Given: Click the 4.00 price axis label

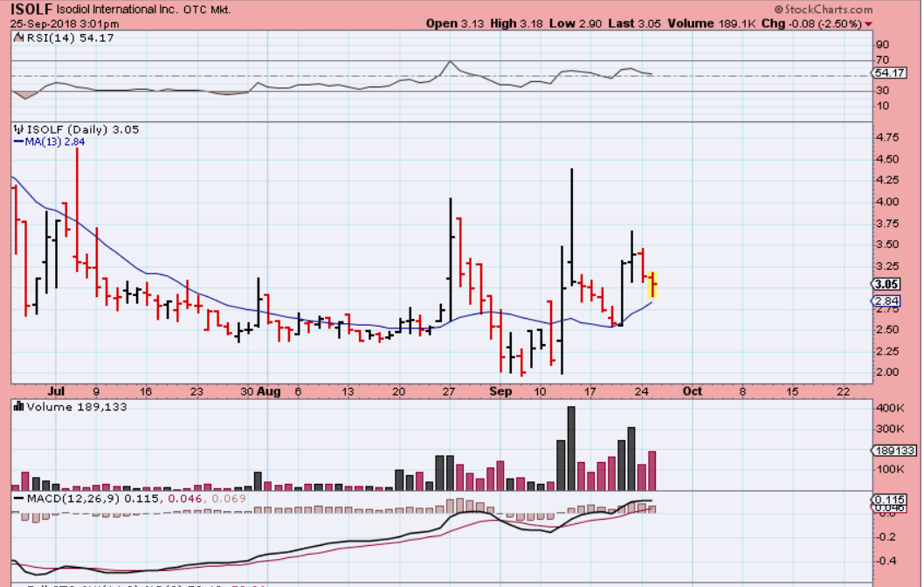Looking at the screenshot, I should pos(888,202).
